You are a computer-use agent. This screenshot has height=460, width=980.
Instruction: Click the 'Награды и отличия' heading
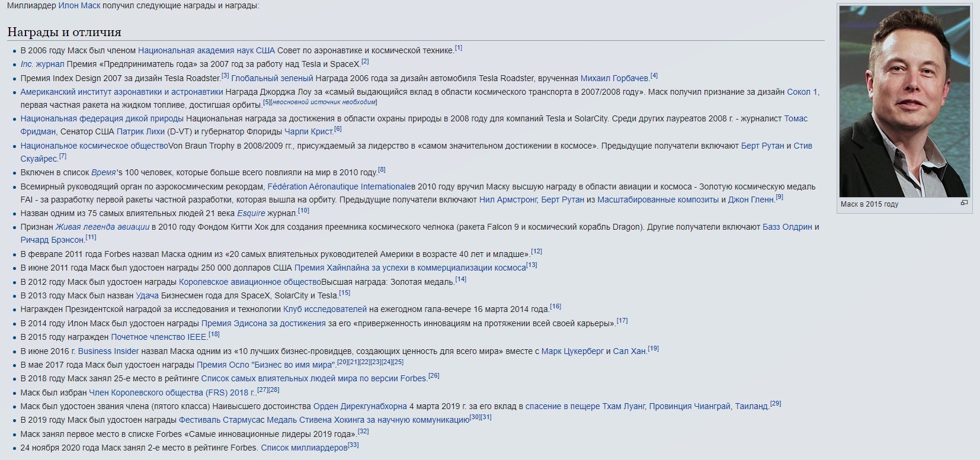coord(64,32)
